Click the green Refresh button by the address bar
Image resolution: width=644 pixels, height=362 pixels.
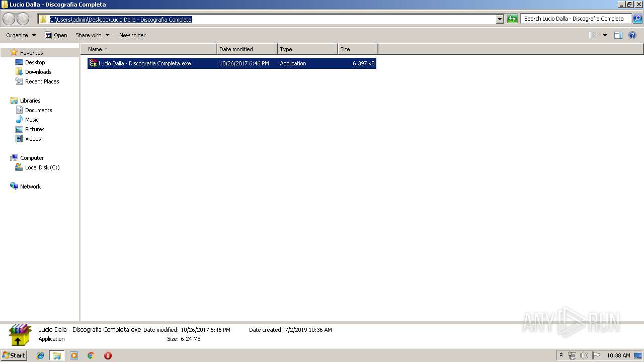[x=512, y=19]
